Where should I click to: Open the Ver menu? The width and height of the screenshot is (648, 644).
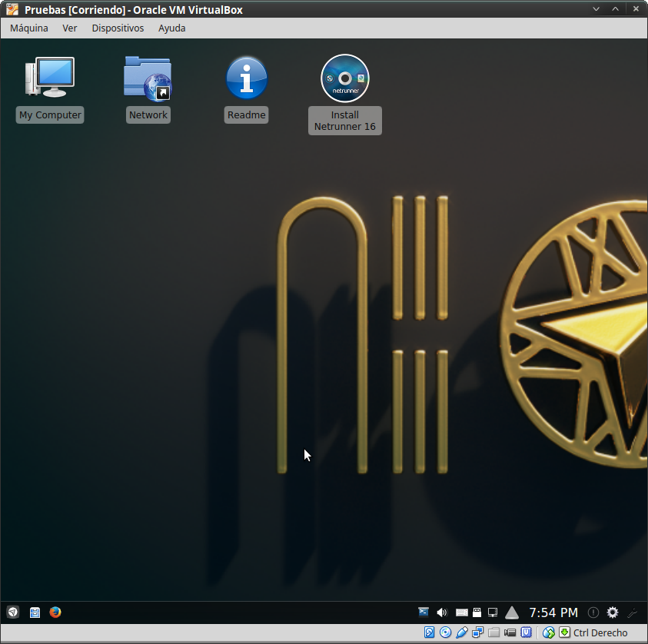(x=70, y=28)
